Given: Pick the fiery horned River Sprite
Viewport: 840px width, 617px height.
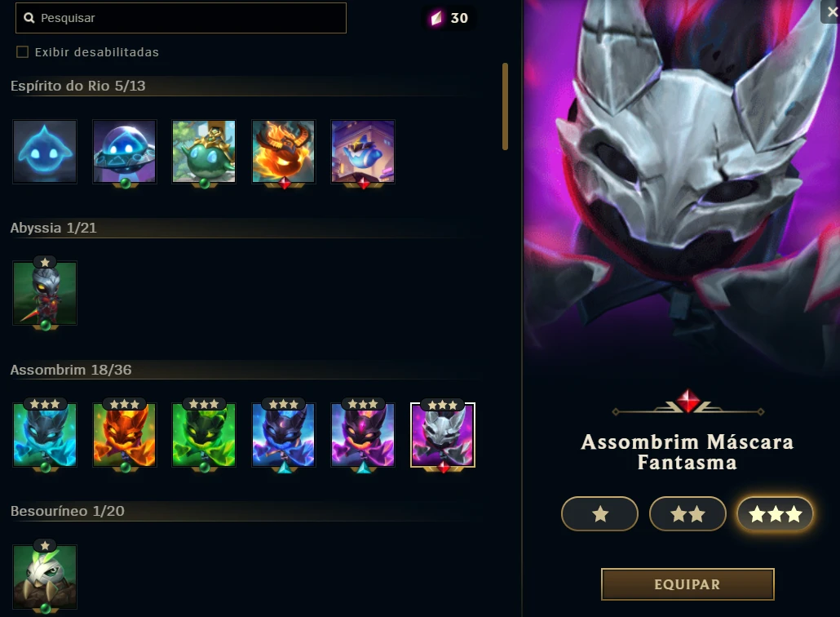Looking at the screenshot, I should tap(283, 152).
